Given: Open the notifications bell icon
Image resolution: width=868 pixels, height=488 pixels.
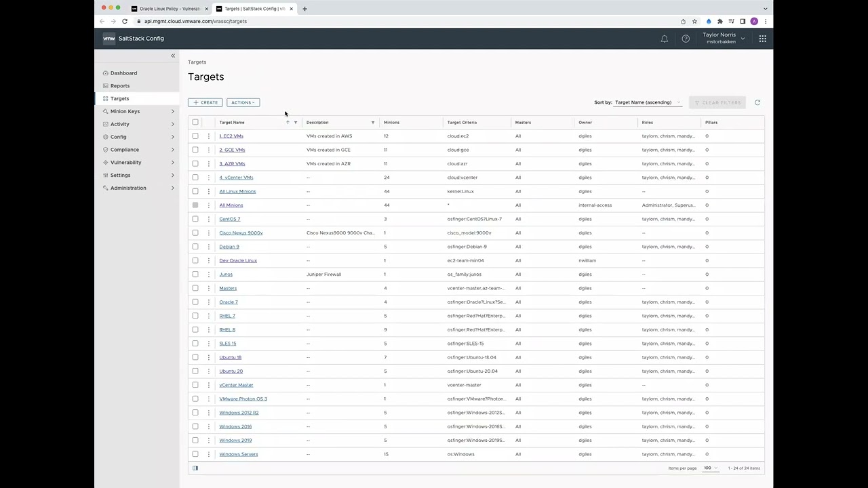Looking at the screenshot, I should click(x=665, y=39).
